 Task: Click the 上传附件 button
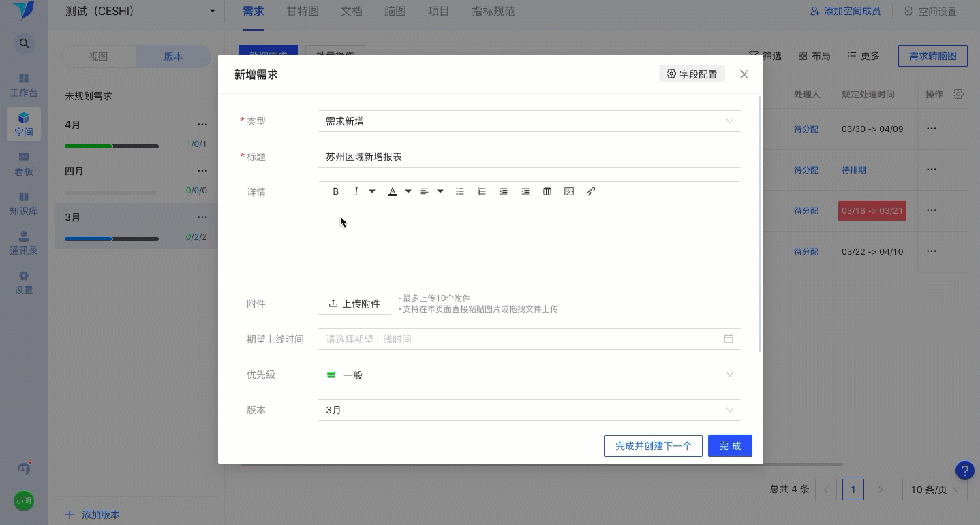[x=354, y=304]
